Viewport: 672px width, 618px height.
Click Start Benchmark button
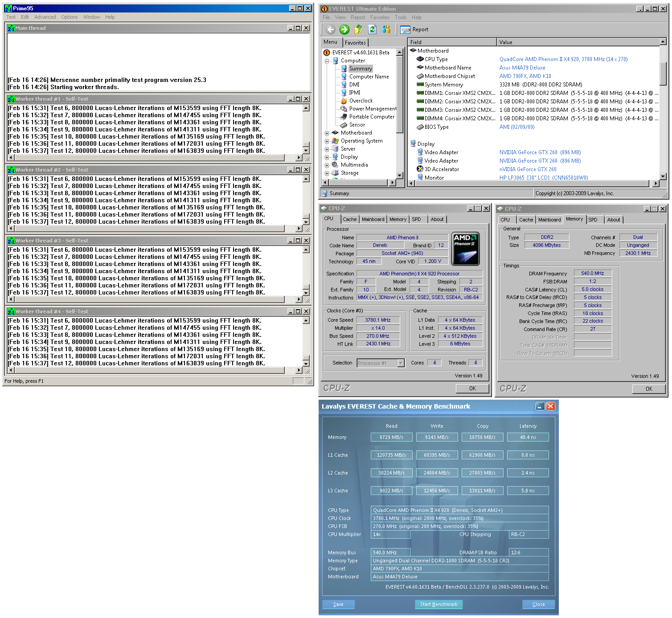tap(438, 604)
